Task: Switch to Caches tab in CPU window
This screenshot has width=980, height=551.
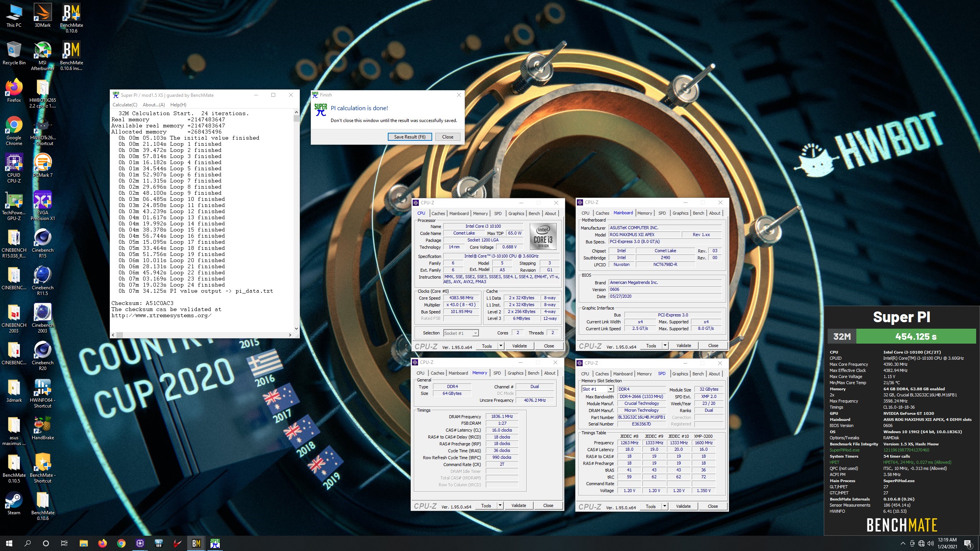Action: 438,214
